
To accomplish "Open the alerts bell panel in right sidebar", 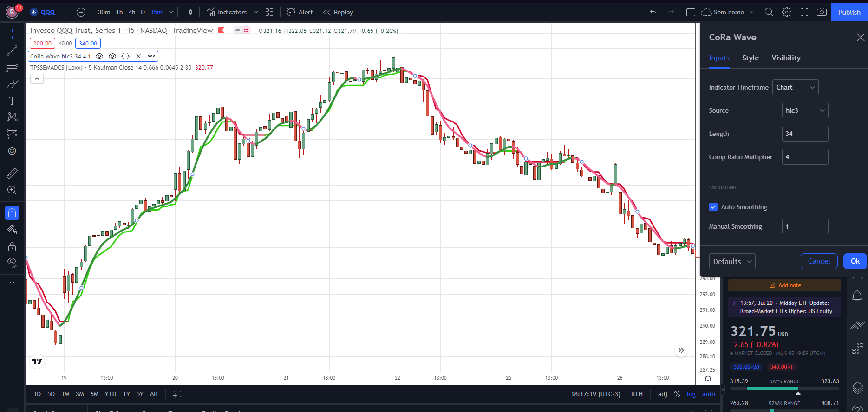I will click(857, 296).
